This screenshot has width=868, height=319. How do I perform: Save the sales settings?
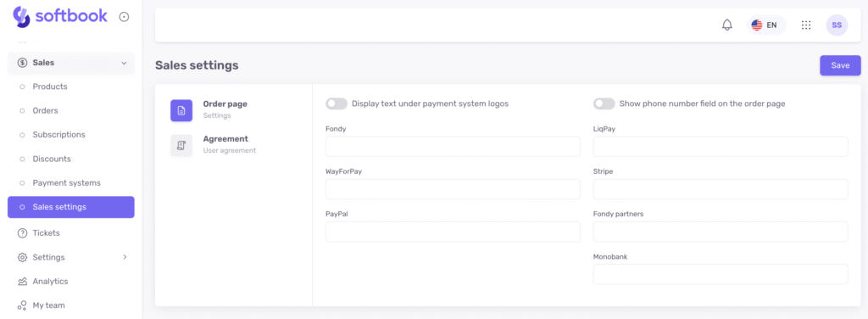pos(840,65)
